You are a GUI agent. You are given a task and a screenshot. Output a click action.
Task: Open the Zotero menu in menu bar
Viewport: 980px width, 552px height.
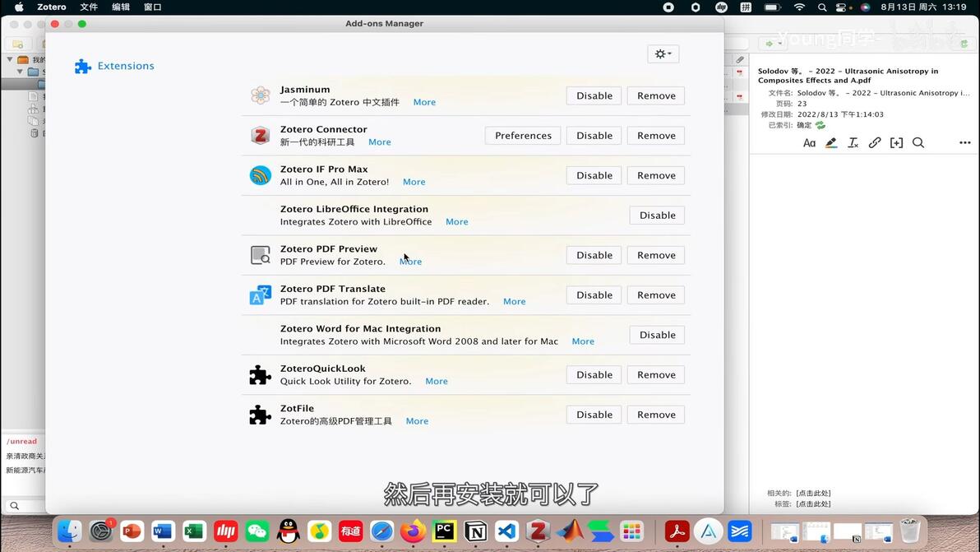[x=51, y=7]
